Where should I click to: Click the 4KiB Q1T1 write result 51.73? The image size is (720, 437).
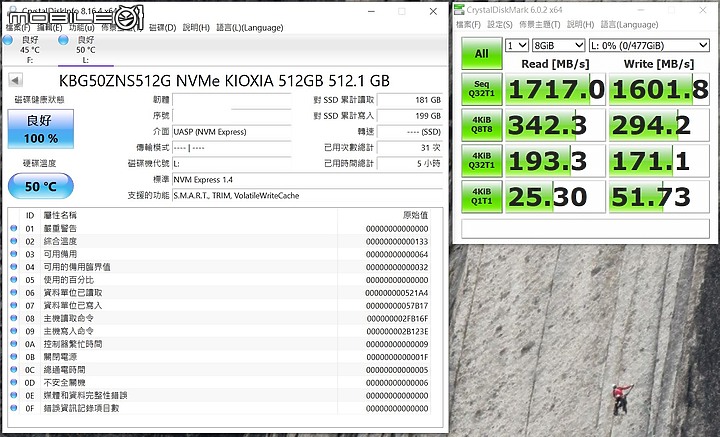(x=659, y=196)
